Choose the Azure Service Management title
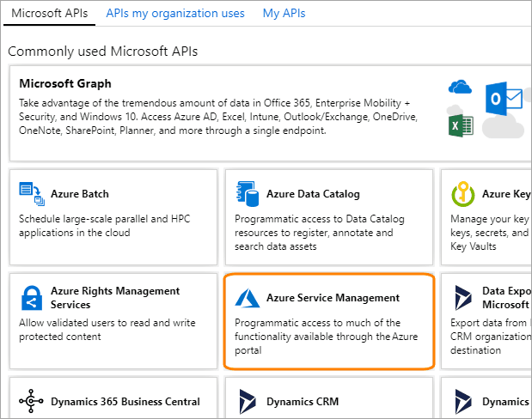 (x=333, y=298)
